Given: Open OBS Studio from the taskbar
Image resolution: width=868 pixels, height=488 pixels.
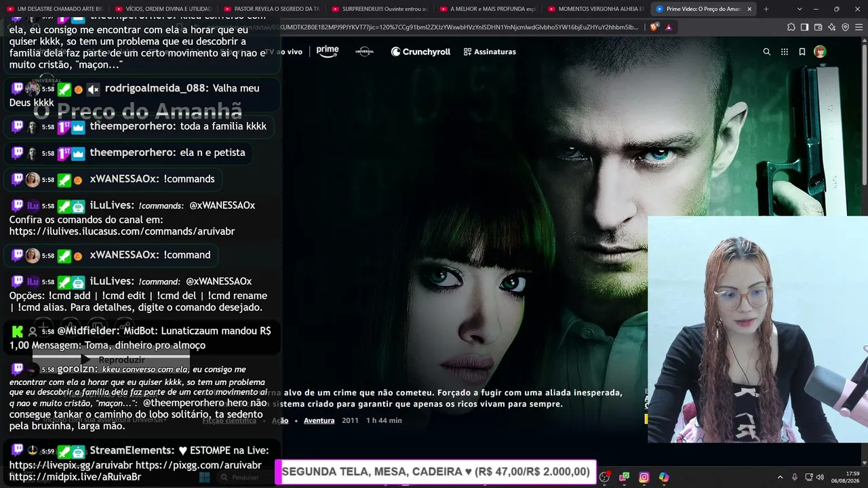Looking at the screenshot, I should pos(604,477).
